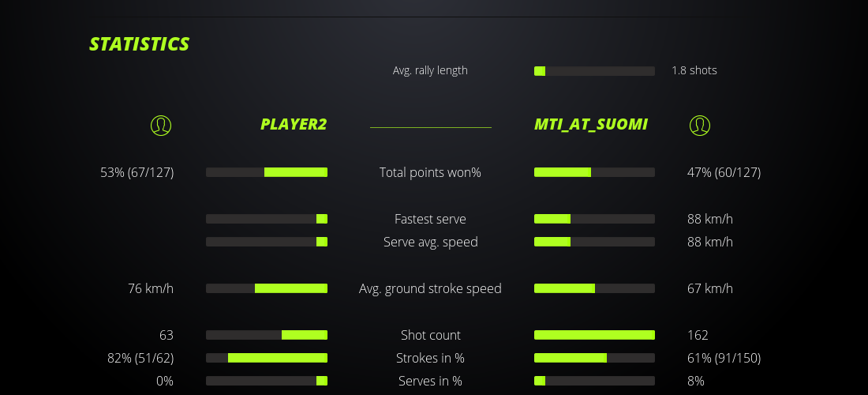Click PLAYER2's ground stroke speed bar
Image resolution: width=868 pixels, height=395 pixels.
267,288
